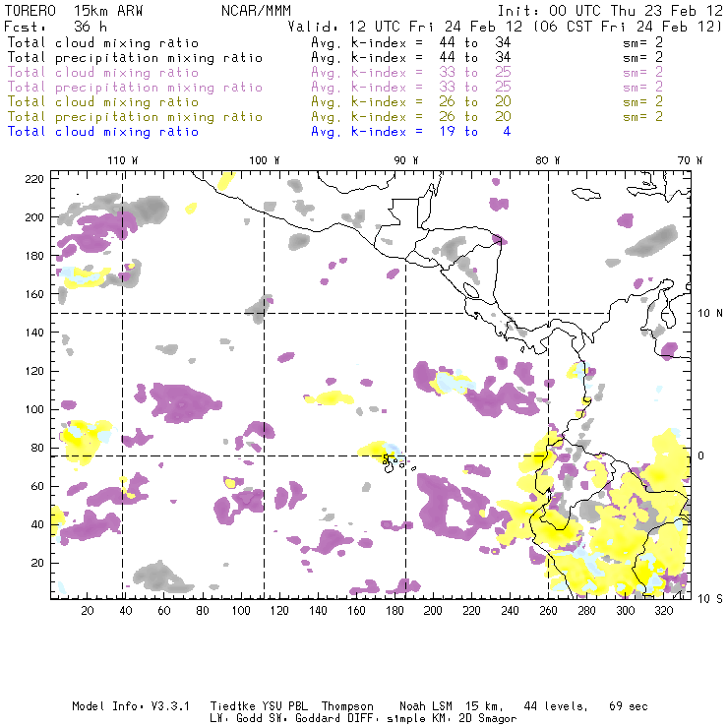Click the "260" tick on the horizontal axis
The width and height of the screenshot is (728, 728).
coord(548,611)
